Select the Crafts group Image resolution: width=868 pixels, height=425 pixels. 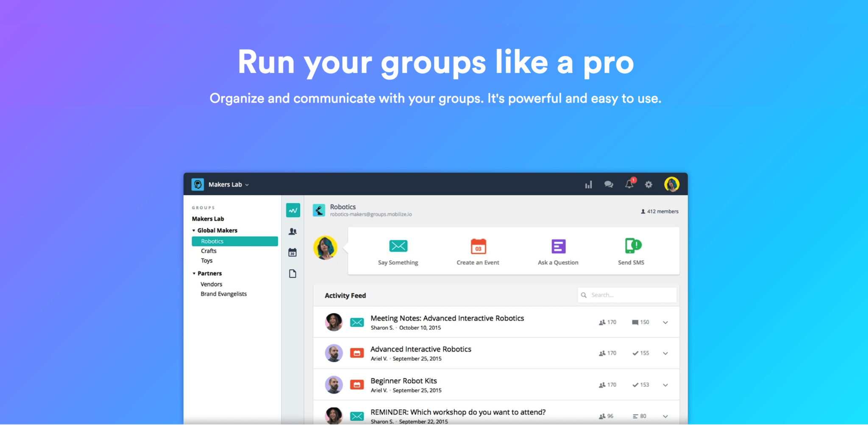click(209, 251)
